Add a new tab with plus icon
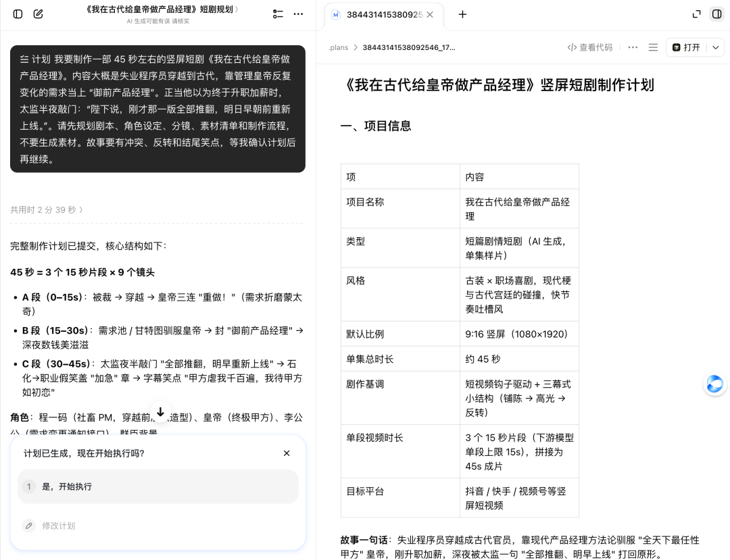The width and height of the screenshot is (730, 560). [x=462, y=14]
